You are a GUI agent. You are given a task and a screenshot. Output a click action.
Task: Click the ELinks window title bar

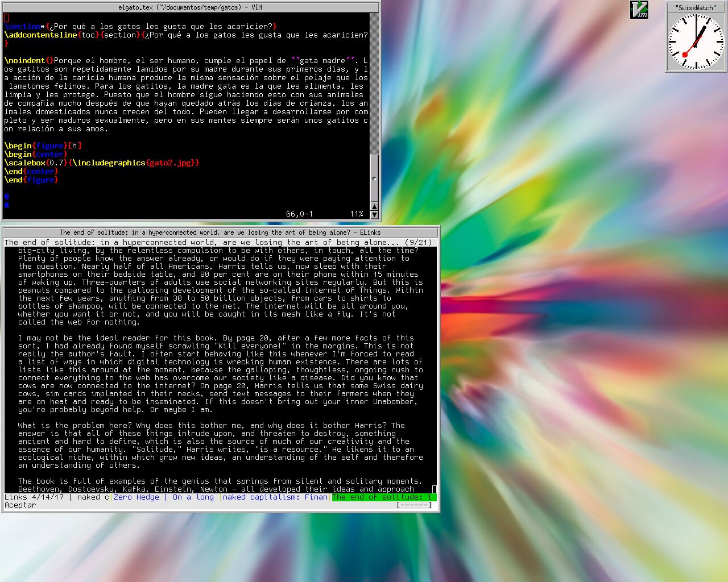click(221, 232)
